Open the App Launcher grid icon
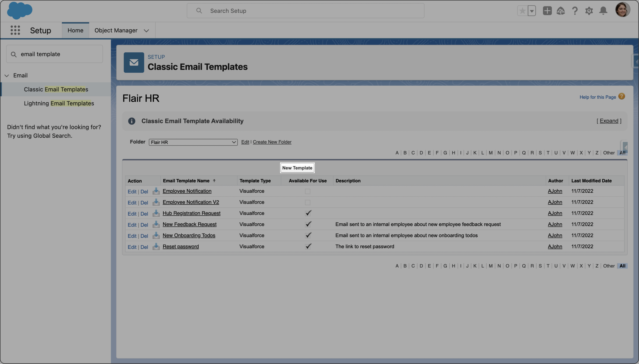Image resolution: width=639 pixels, height=364 pixels. (x=15, y=30)
